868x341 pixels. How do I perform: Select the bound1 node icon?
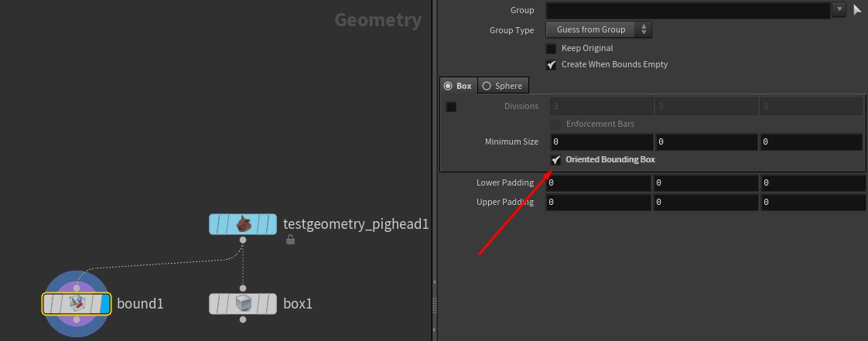click(x=77, y=303)
